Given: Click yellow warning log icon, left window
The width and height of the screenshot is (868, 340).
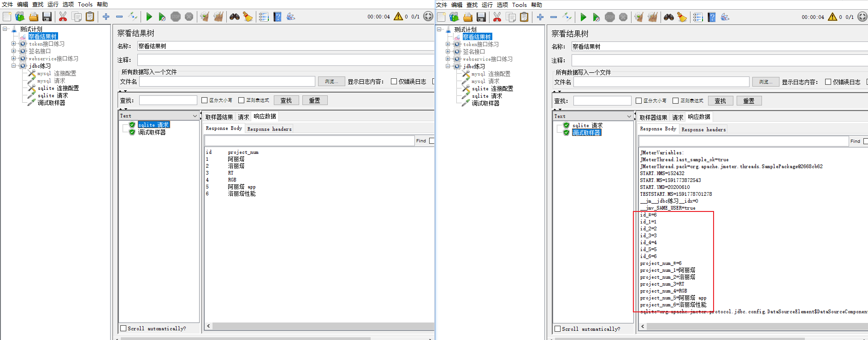Looking at the screenshot, I should 398,16.
